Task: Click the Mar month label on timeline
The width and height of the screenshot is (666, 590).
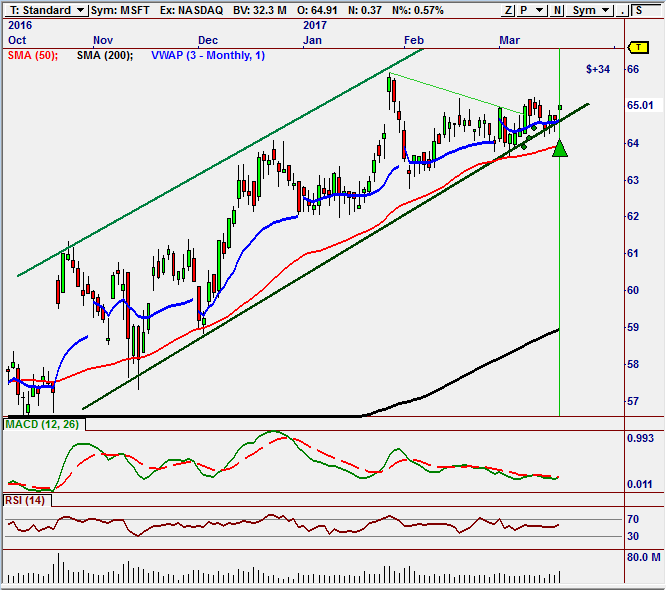Action: (509, 40)
